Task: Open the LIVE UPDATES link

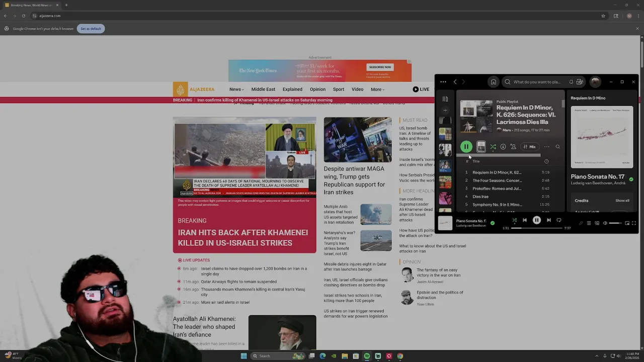Action: [194, 260]
